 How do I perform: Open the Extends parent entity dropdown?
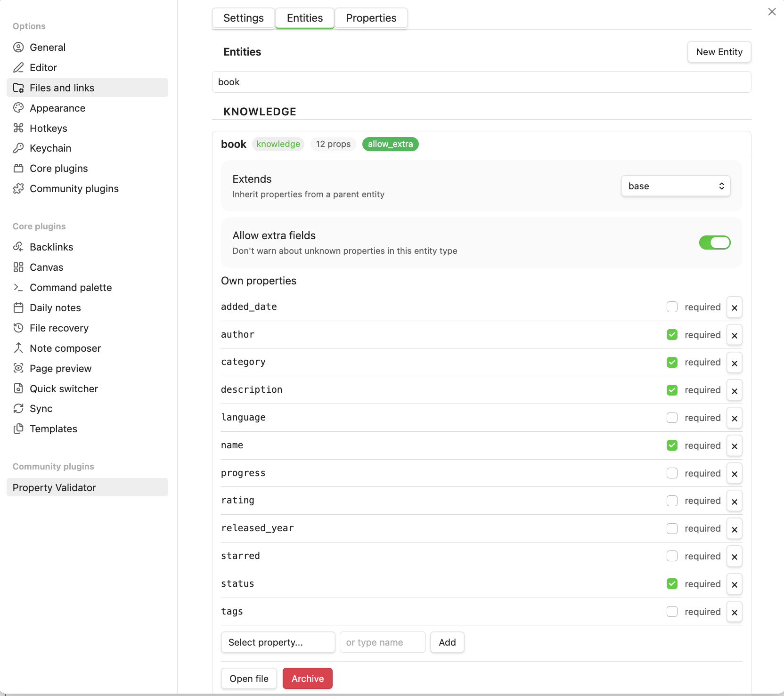(675, 186)
